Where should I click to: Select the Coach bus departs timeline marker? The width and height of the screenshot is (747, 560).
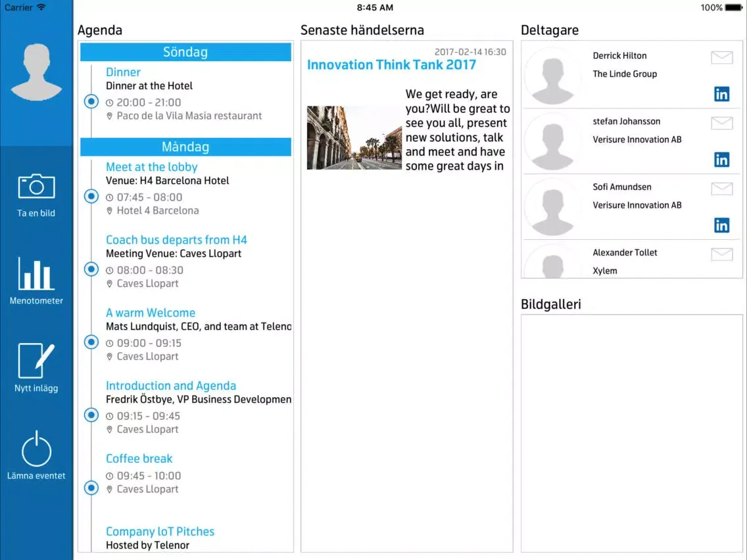click(x=91, y=269)
